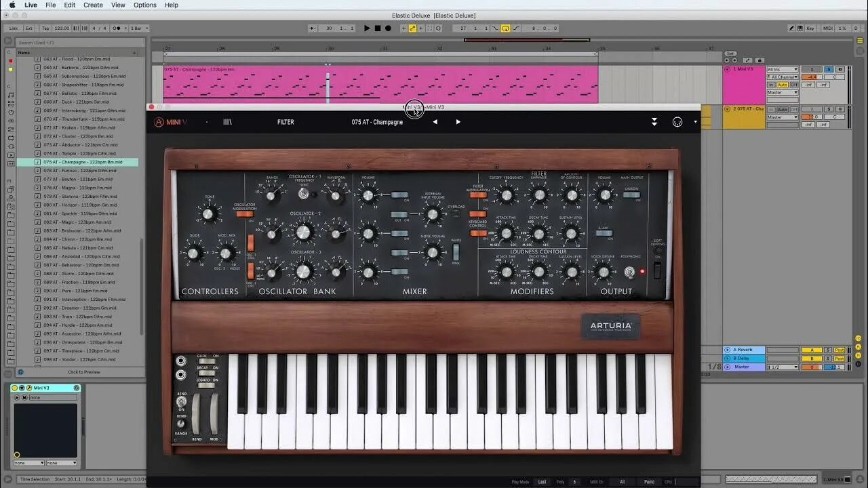The height and width of the screenshot is (488, 868).
Task: Click the Glide knob
Action: pos(193,253)
